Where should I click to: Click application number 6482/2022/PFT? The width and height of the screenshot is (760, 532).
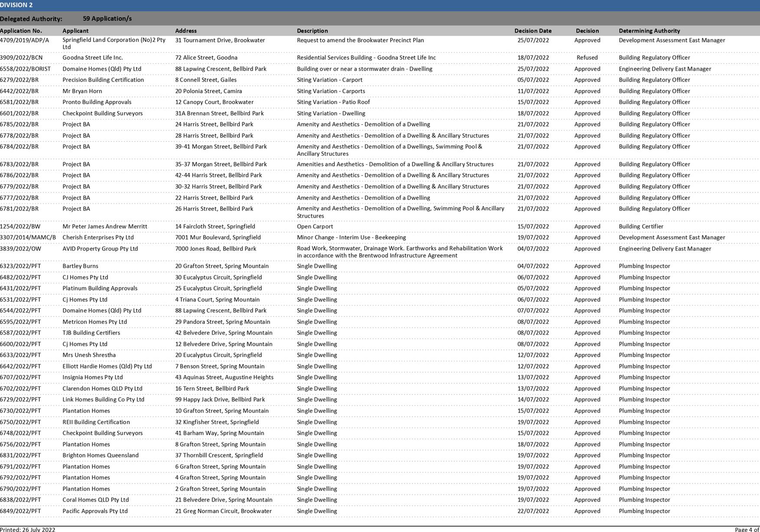point(20,277)
